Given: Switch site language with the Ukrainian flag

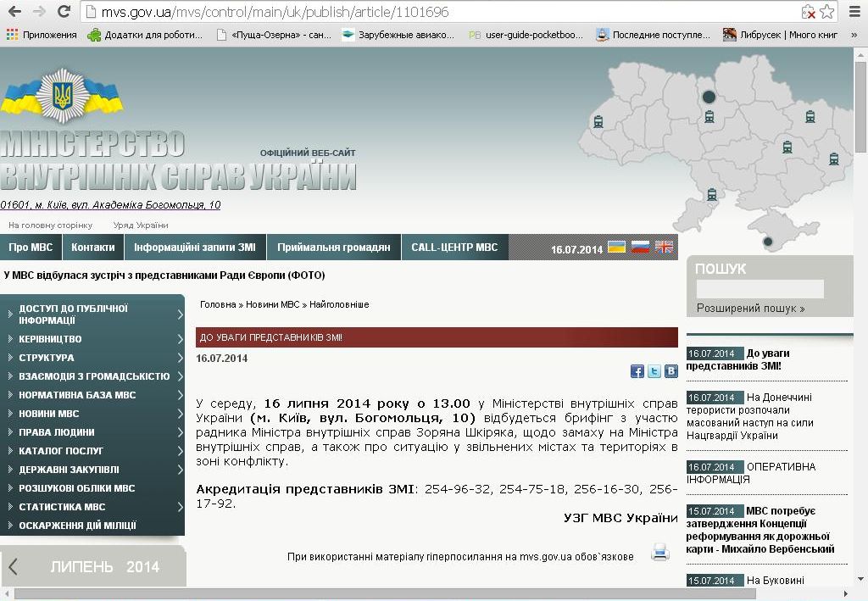Looking at the screenshot, I should pos(617,248).
